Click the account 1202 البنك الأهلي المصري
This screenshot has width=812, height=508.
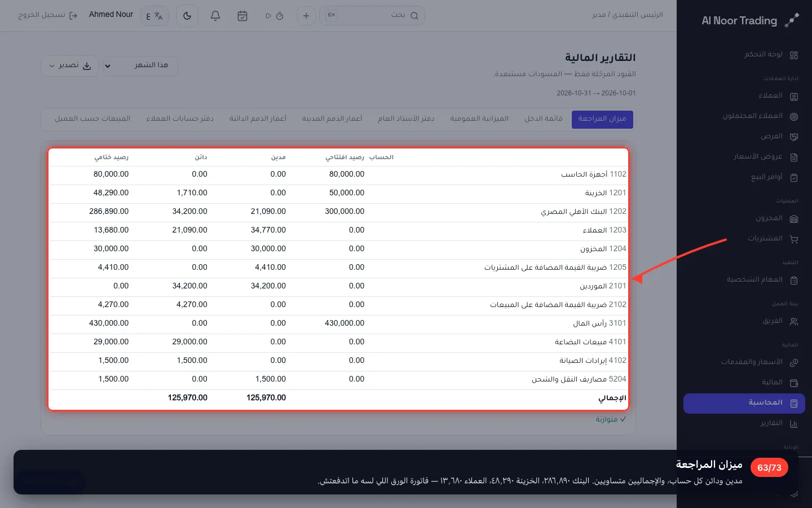tap(584, 212)
